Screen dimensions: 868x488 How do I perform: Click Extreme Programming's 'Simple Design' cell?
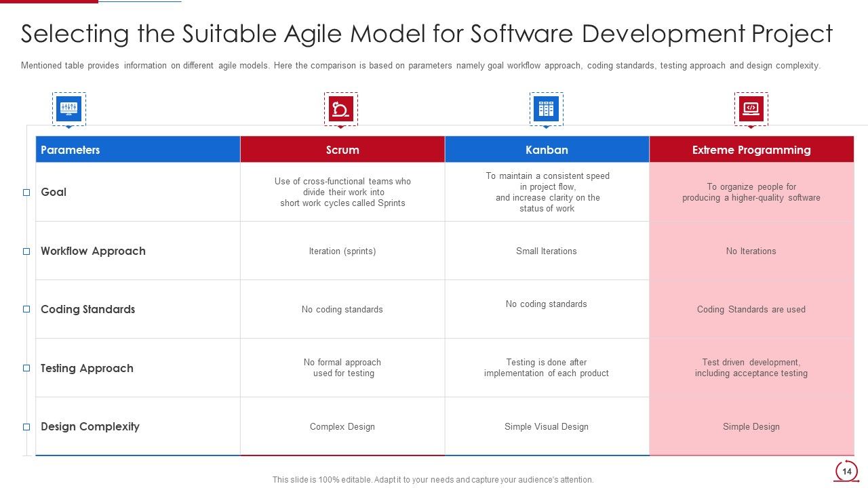751,427
